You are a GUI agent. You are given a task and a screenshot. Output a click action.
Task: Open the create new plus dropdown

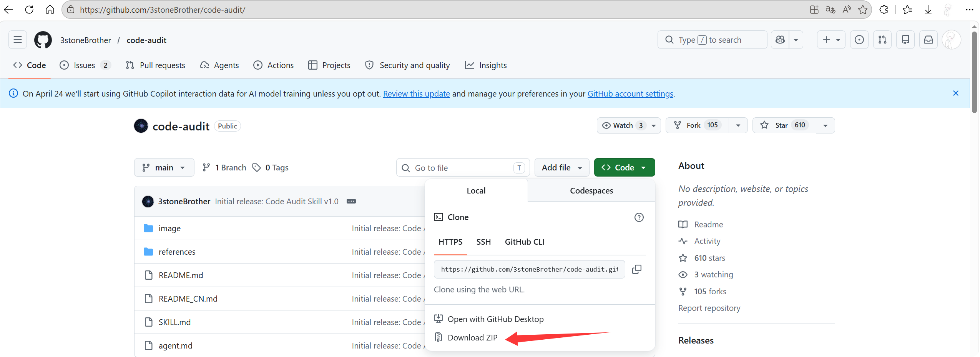coord(831,40)
